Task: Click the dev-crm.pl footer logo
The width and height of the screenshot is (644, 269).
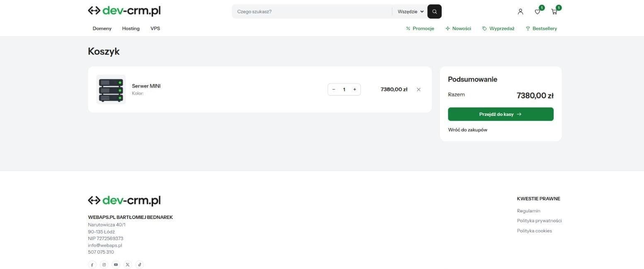Action: 124,201
